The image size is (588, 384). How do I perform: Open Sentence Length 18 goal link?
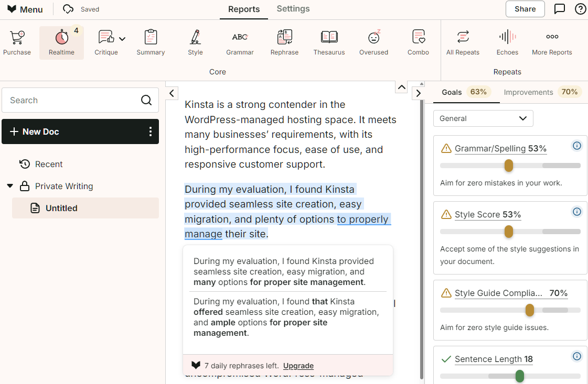(x=494, y=359)
